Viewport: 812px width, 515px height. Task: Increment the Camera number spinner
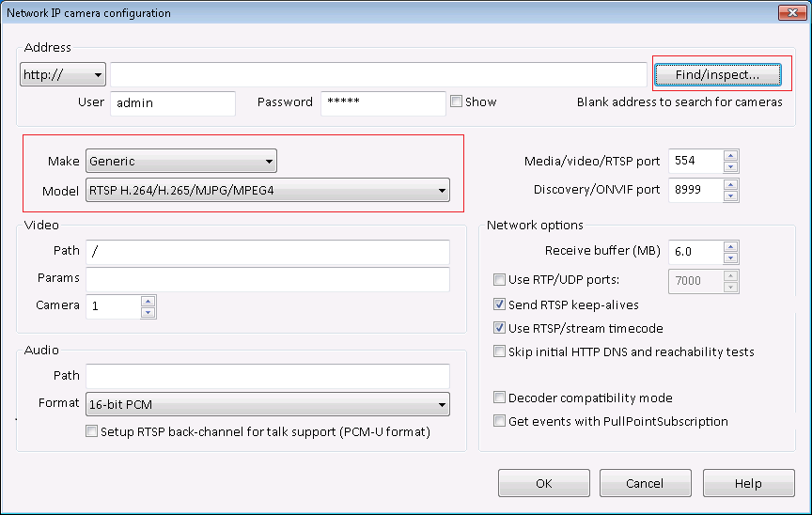click(148, 301)
